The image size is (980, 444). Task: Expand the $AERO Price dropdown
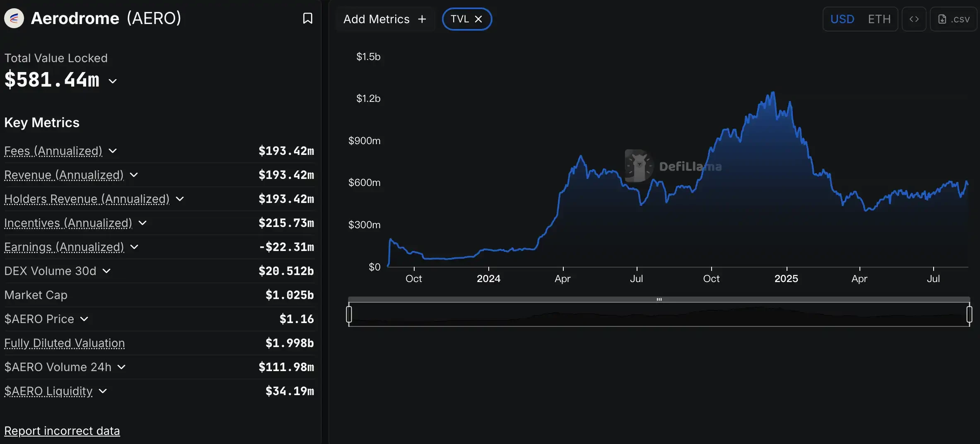coord(84,319)
